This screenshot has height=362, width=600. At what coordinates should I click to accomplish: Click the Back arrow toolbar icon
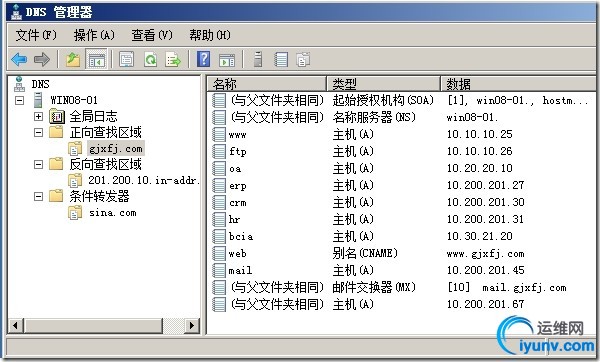click(19, 59)
